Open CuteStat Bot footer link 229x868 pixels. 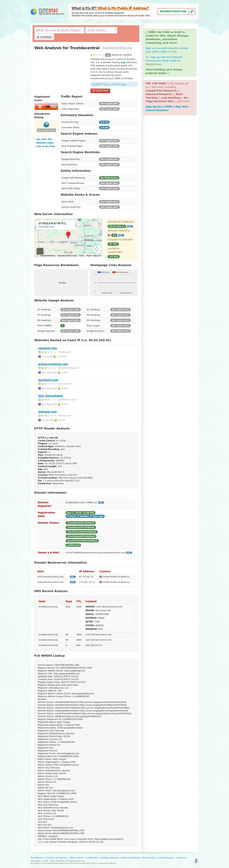(92, 857)
